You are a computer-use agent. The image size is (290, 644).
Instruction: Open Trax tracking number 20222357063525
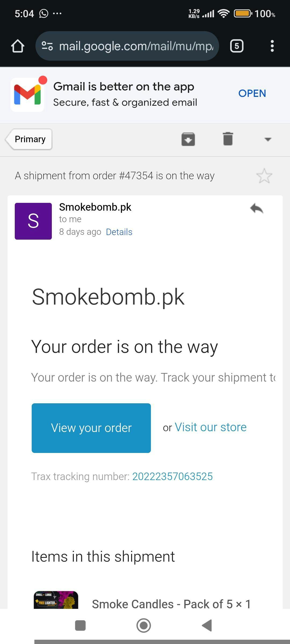tap(172, 477)
